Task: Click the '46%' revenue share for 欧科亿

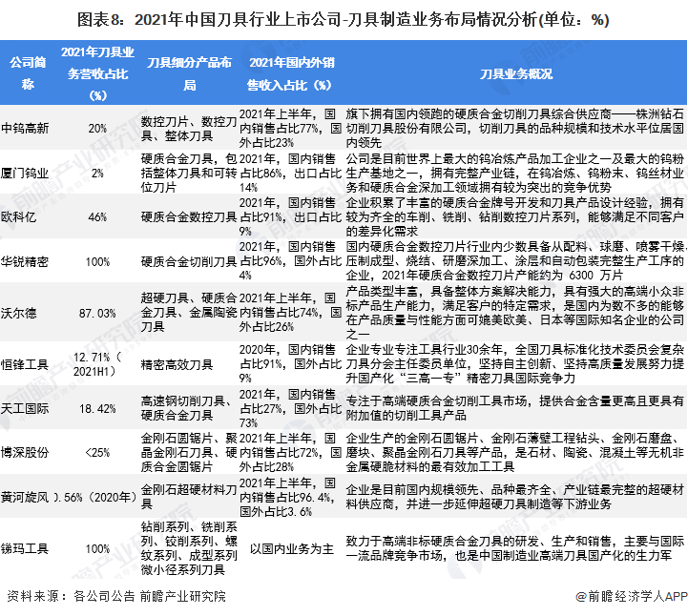Action: click(x=97, y=217)
